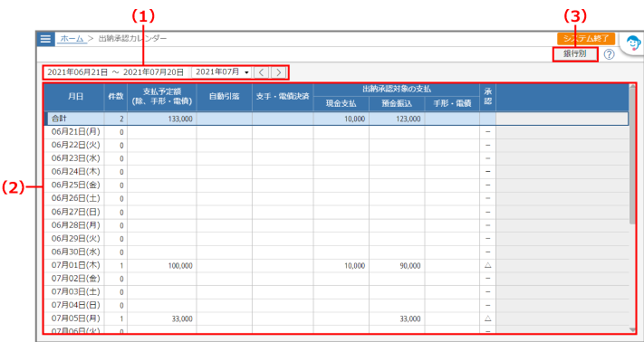Go to previous month with left arrow

pyautogui.click(x=261, y=72)
